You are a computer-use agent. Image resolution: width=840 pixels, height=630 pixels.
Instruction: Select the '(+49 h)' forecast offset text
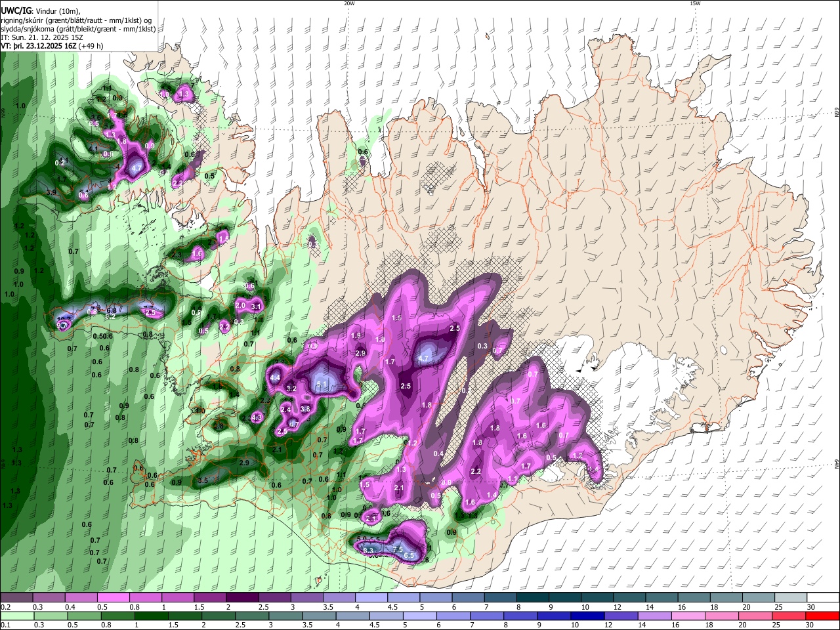point(91,46)
